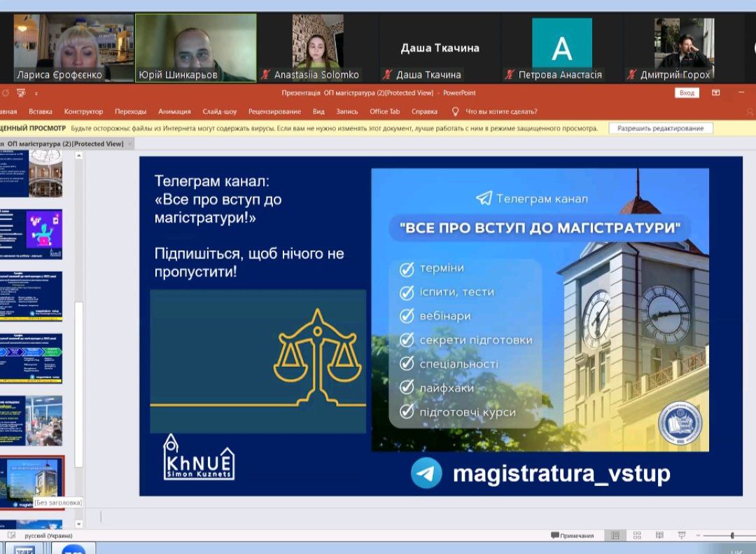Viewport: 756px width, 554px height.
Task: Start the slideshow from the quick access toolbar
Action: pos(21,92)
